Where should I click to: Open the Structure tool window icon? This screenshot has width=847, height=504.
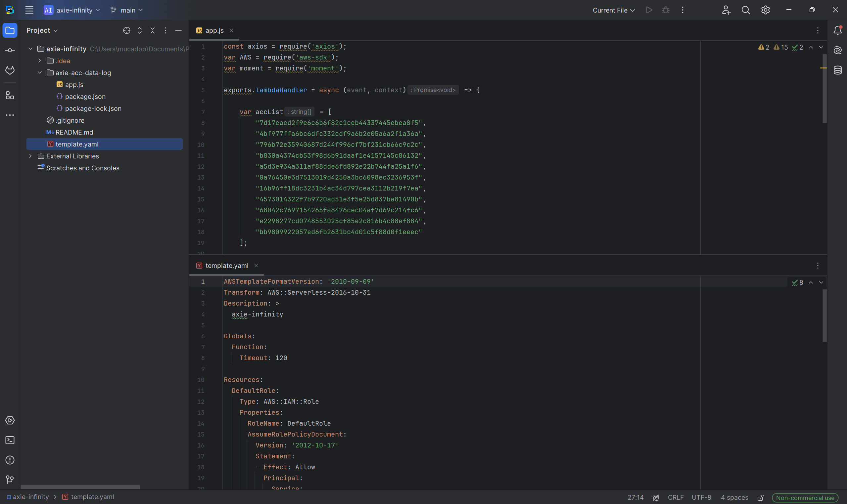(10, 96)
